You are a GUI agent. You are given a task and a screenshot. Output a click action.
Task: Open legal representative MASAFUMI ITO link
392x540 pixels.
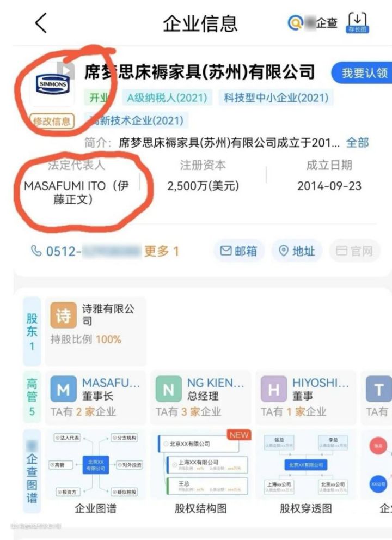point(76,192)
